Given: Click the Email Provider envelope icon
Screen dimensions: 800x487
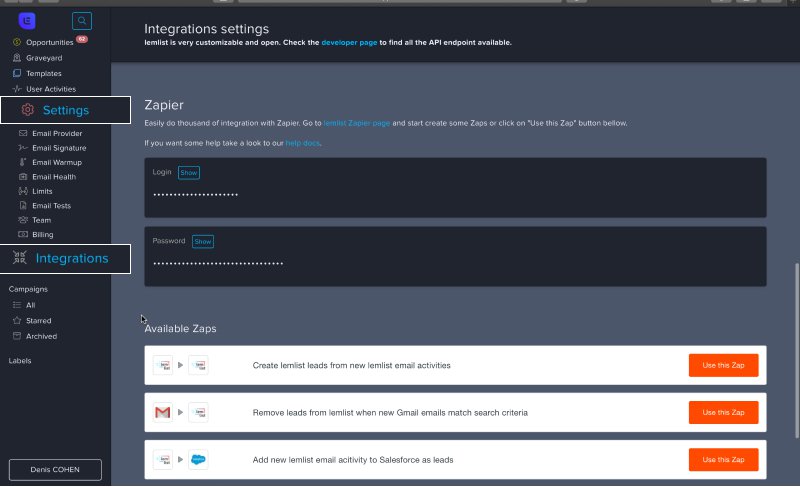Looking at the screenshot, I should [x=23, y=133].
